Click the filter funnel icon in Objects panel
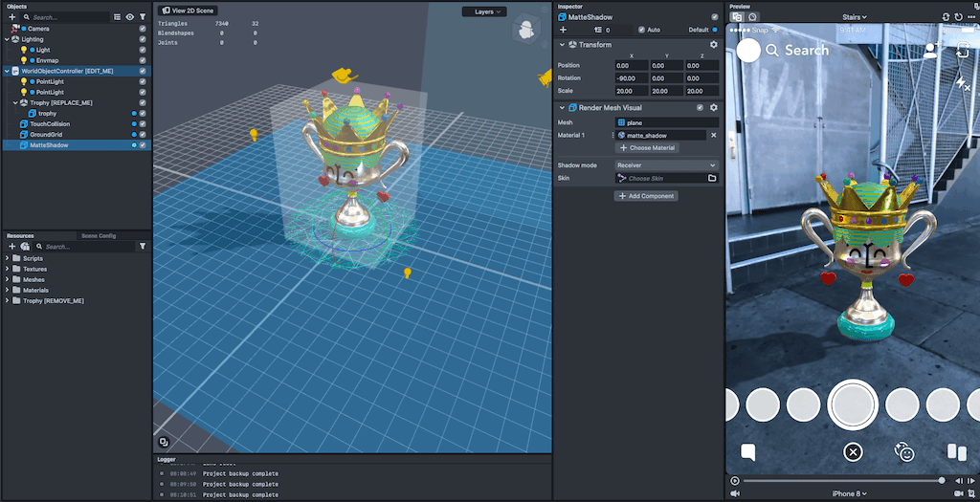The image size is (980, 502). click(x=143, y=17)
